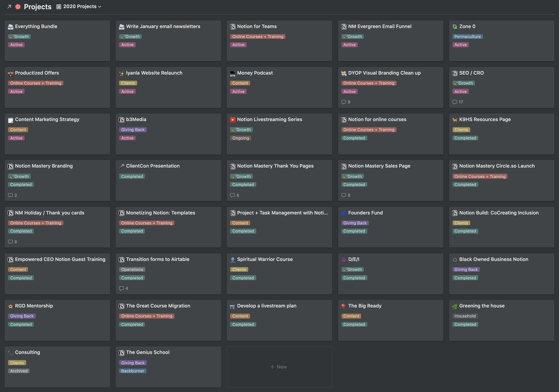Click the Black Owned Business Notion icon
The image size is (559, 392).
(x=454, y=260)
